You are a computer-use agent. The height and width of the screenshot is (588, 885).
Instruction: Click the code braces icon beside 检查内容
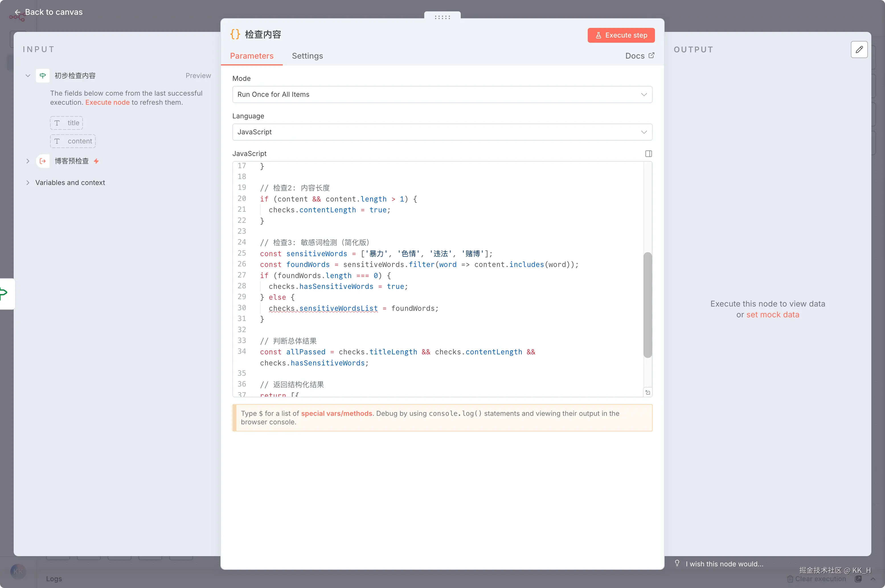[x=235, y=34]
